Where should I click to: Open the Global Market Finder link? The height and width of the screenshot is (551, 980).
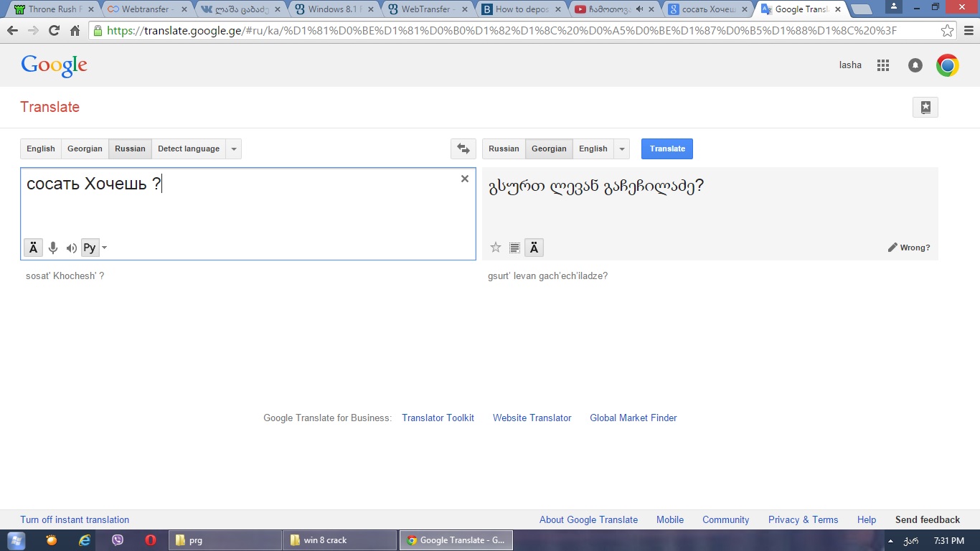pyautogui.click(x=633, y=418)
